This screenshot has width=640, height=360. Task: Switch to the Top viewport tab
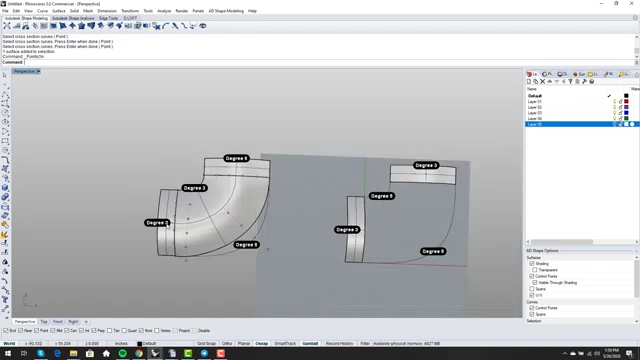tap(44, 322)
